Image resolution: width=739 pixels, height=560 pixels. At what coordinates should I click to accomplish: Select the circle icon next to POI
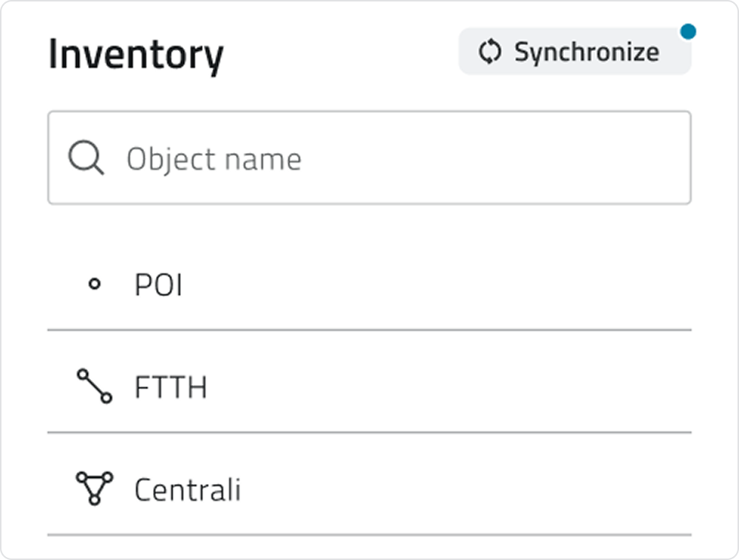click(x=94, y=284)
